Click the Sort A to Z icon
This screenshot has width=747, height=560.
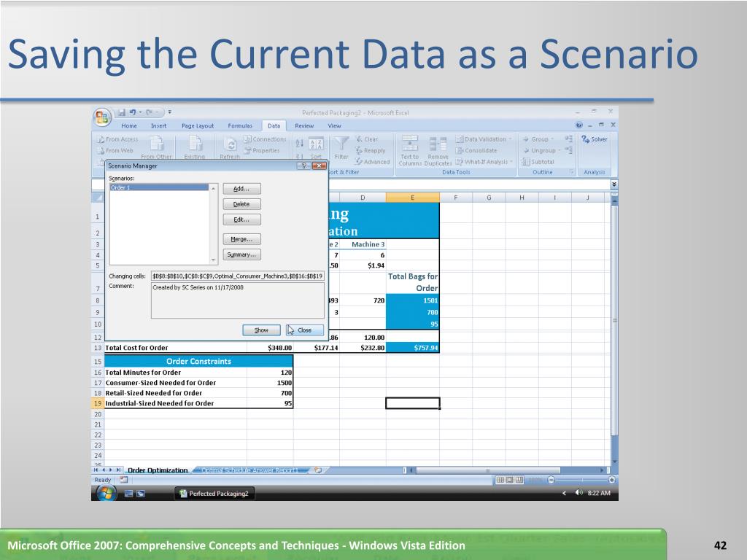click(x=300, y=142)
